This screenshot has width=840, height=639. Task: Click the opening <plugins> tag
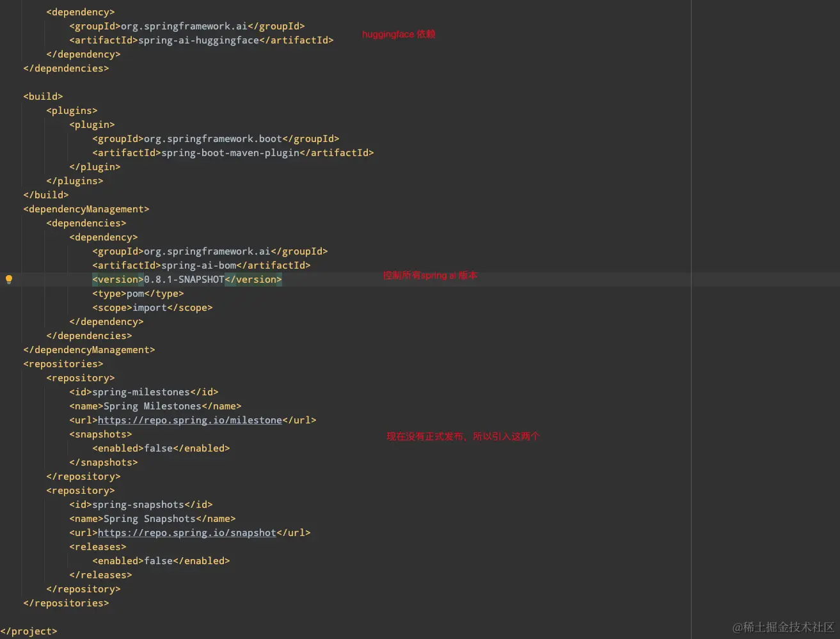72,111
